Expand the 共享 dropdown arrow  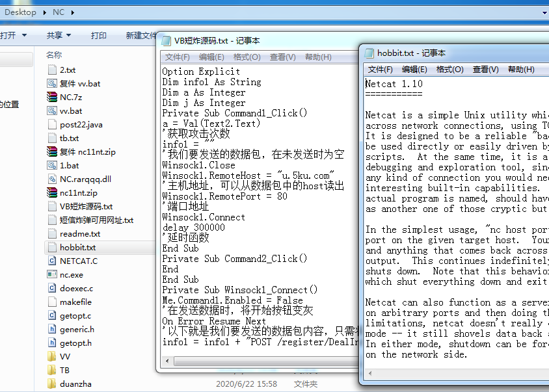(69, 35)
